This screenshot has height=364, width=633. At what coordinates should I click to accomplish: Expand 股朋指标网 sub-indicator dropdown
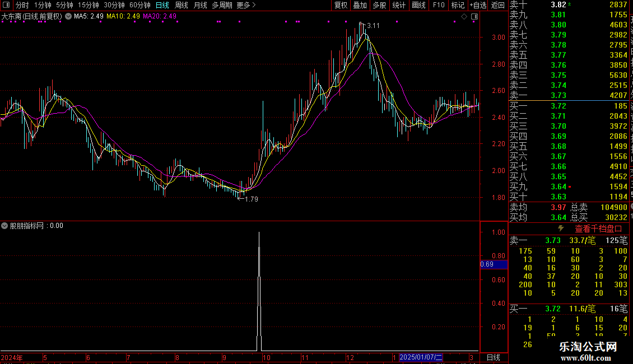(4, 226)
